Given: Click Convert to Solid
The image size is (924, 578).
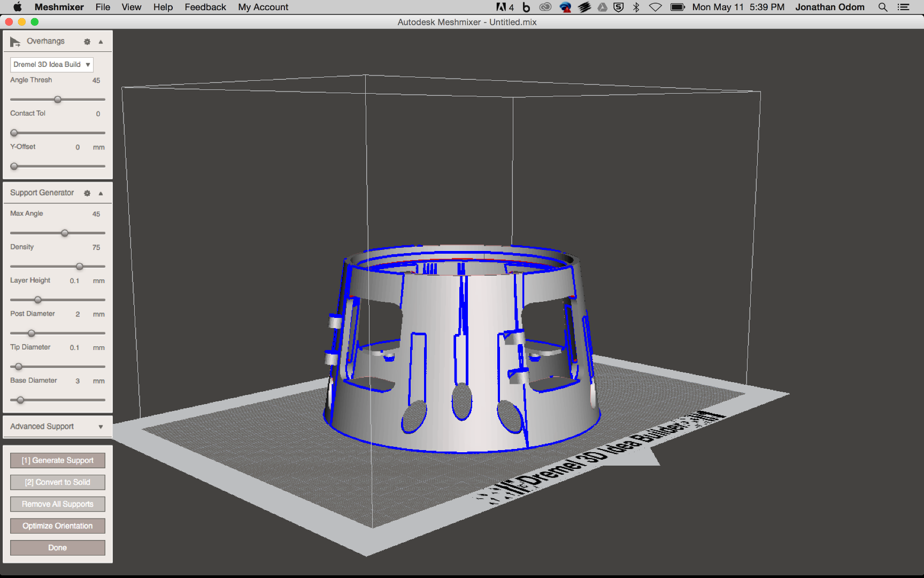Looking at the screenshot, I should click(57, 482).
